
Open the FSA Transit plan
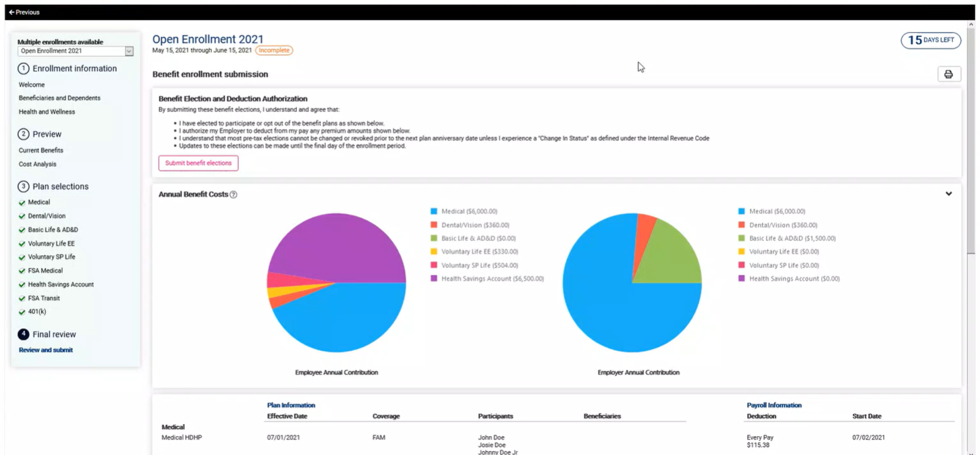point(44,298)
